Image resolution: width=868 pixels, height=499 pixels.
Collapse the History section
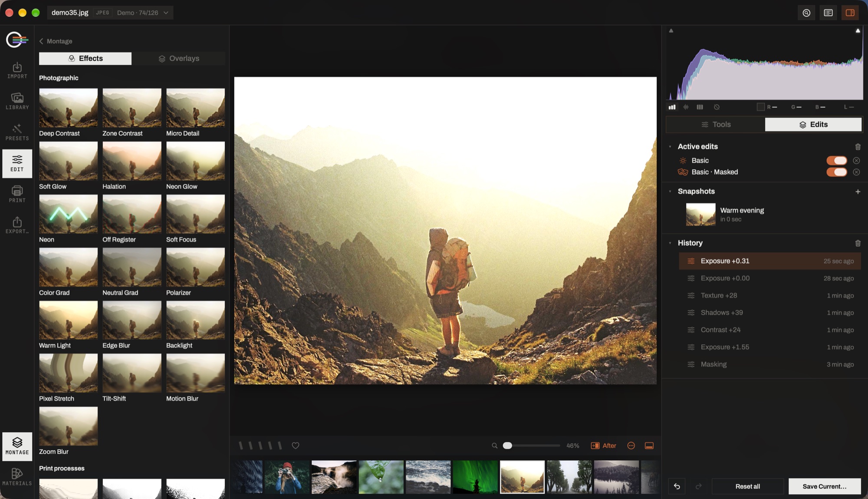click(x=670, y=243)
